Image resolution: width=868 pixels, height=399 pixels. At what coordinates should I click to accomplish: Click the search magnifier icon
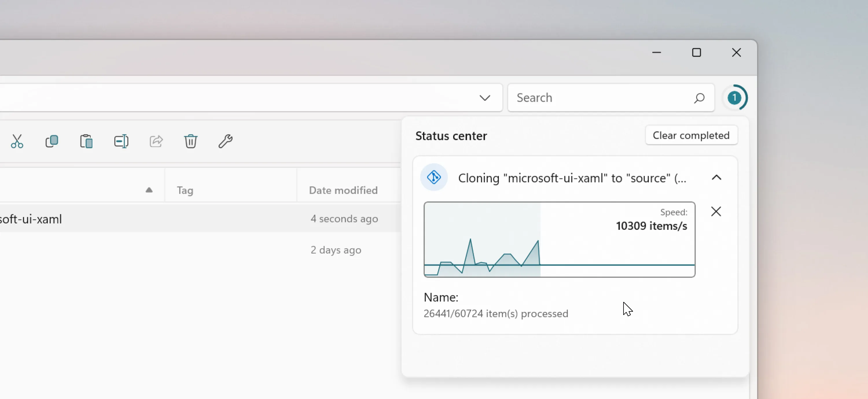pyautogui.click(x=699, y=98)
